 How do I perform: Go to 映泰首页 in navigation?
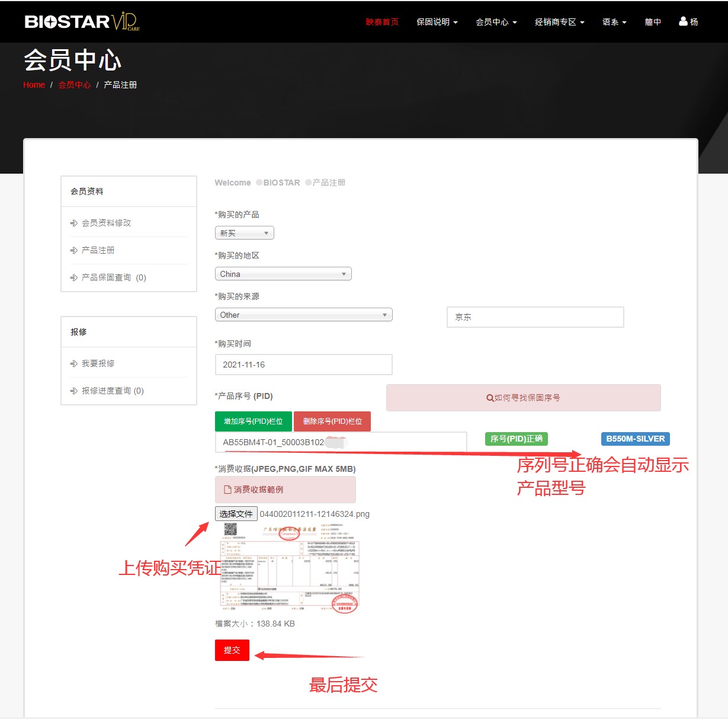tap(382, 22)
